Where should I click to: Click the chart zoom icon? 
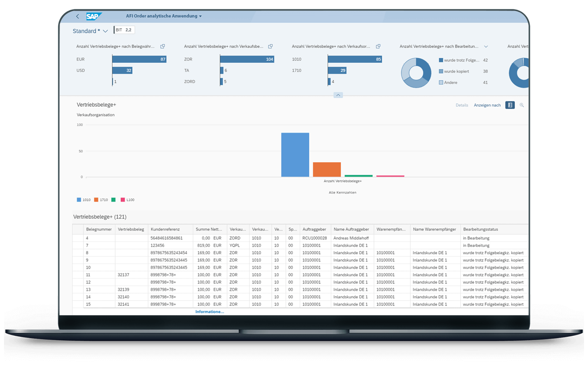coord(522,105)
